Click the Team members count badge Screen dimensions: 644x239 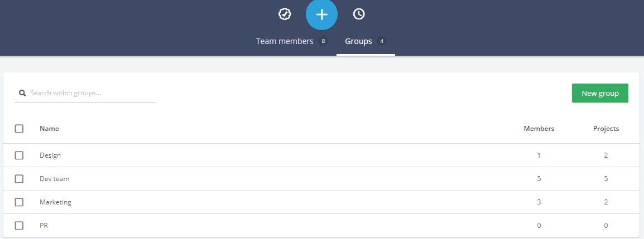tap(323, 41)
